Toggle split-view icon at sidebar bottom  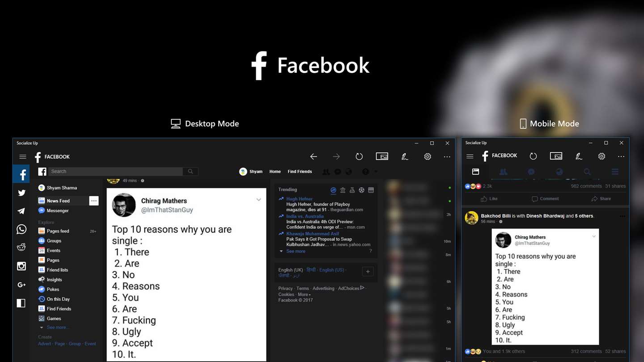point(21,303)
